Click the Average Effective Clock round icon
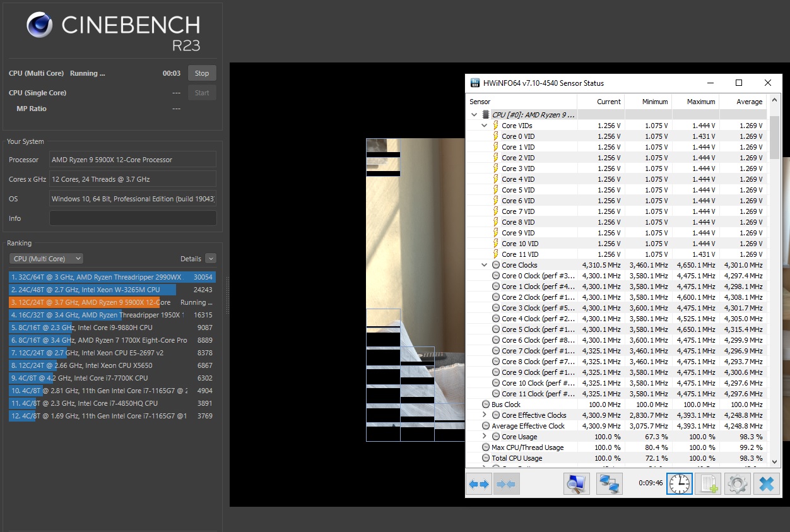The width and height of the screenshot is (790, 532). (x=486, y=426)
